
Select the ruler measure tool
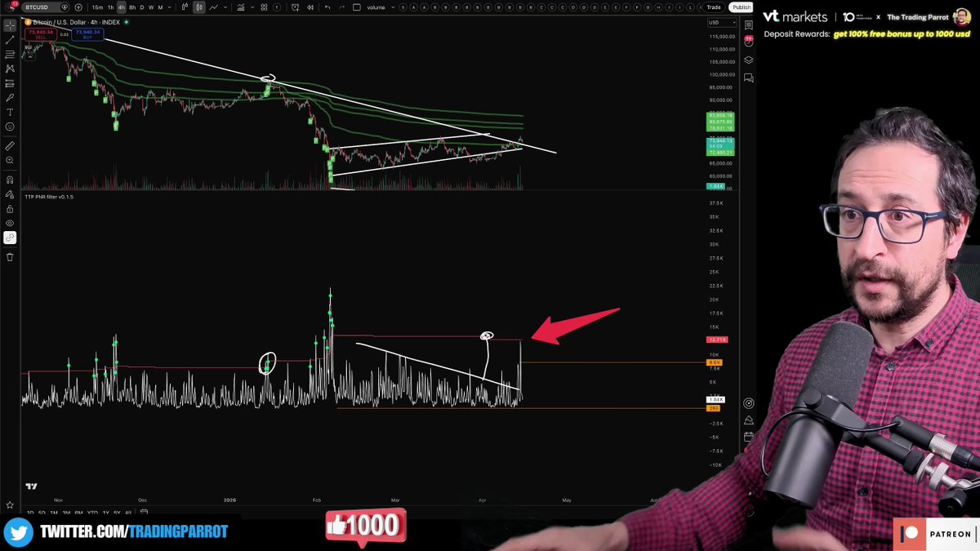click(10, 145)
